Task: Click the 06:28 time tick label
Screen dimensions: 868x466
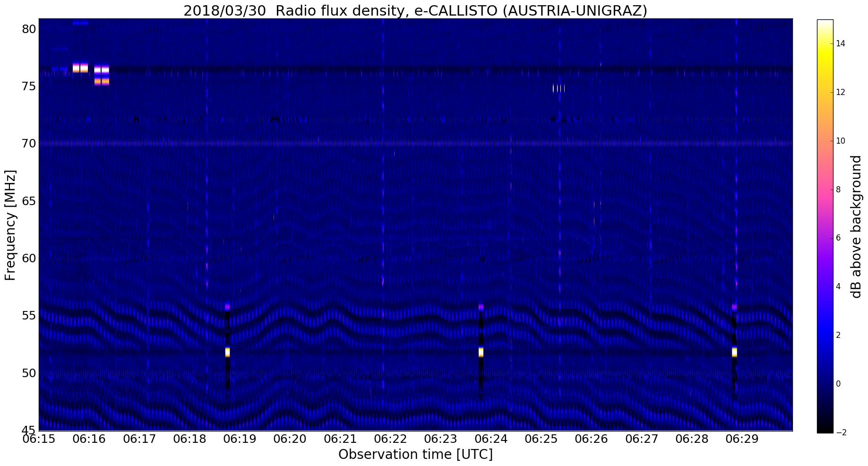Action: (x=692, y=439)
